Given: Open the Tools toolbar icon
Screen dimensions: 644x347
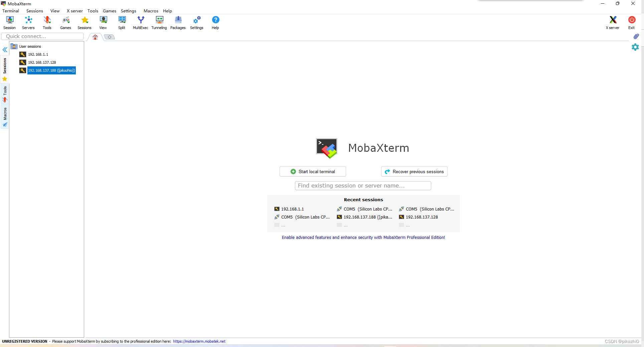Looking at the screenshot, I should [x=47, y=23].
